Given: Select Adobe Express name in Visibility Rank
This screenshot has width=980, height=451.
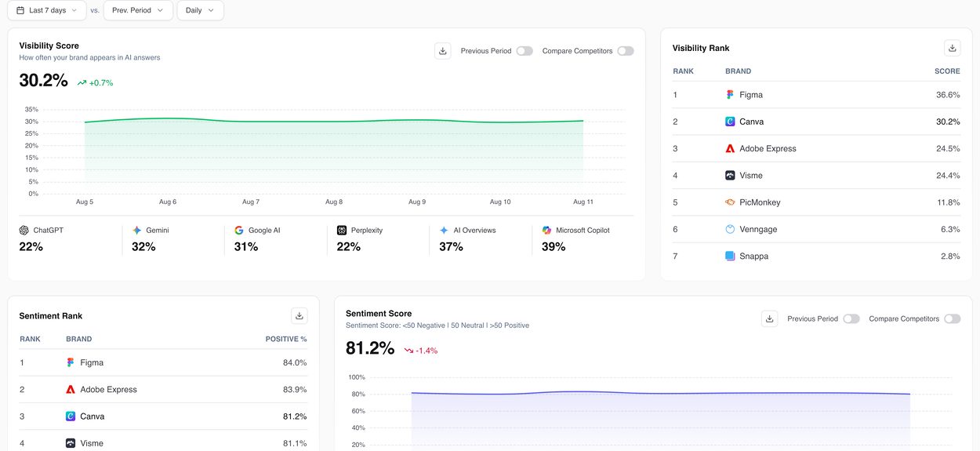Looking at the screenshot, I should coord(768,148).
